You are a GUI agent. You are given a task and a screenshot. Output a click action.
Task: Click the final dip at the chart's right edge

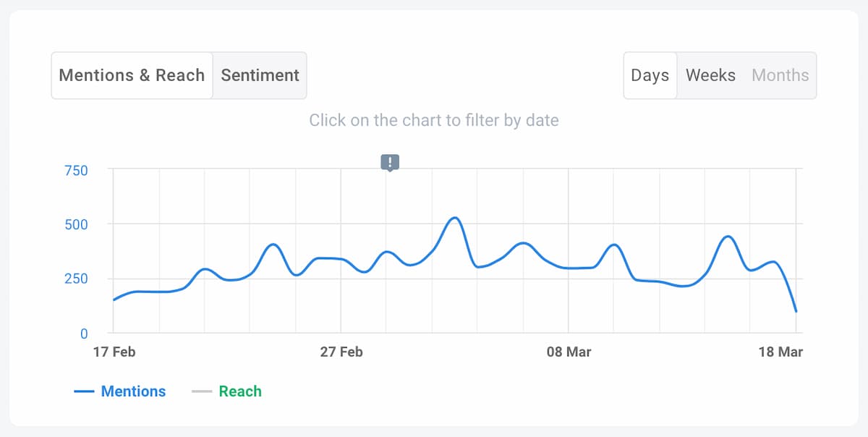click(796, 311)
